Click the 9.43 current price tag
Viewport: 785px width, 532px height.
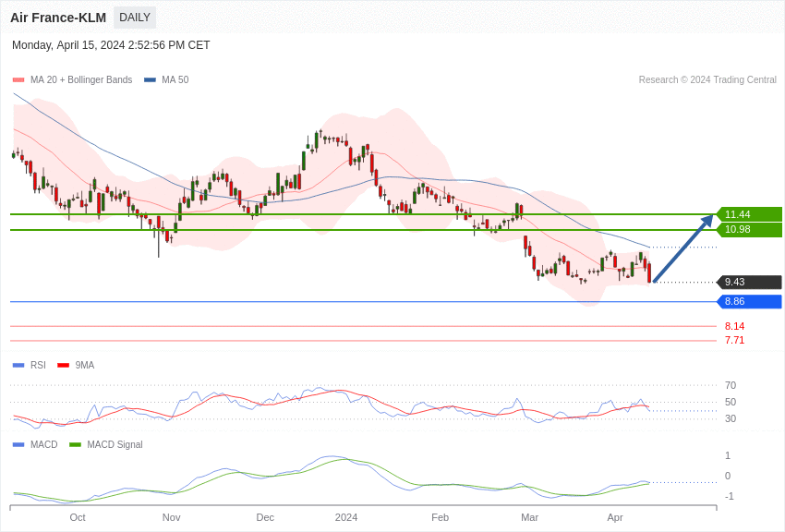coord(749,283)
